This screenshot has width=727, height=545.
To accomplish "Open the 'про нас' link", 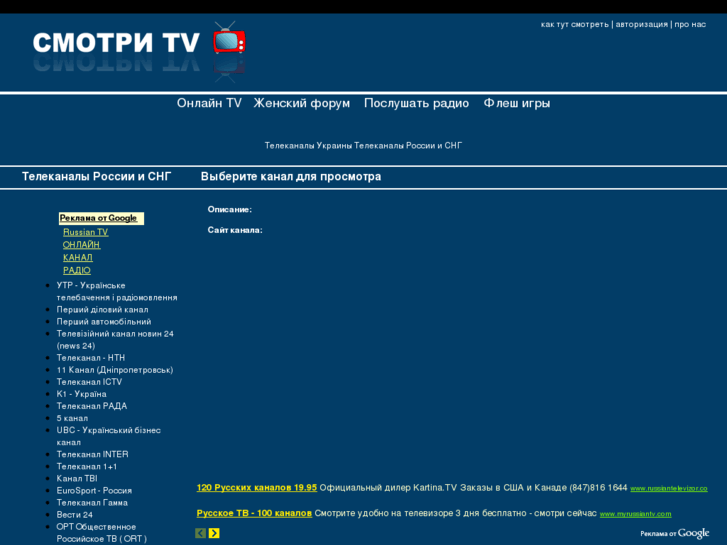I will coord(690,25).
